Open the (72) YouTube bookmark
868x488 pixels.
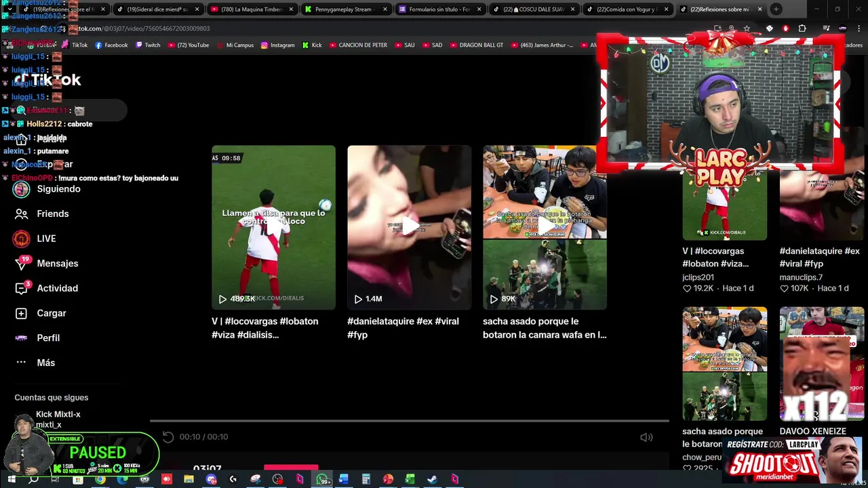click(x=188, y=45)
